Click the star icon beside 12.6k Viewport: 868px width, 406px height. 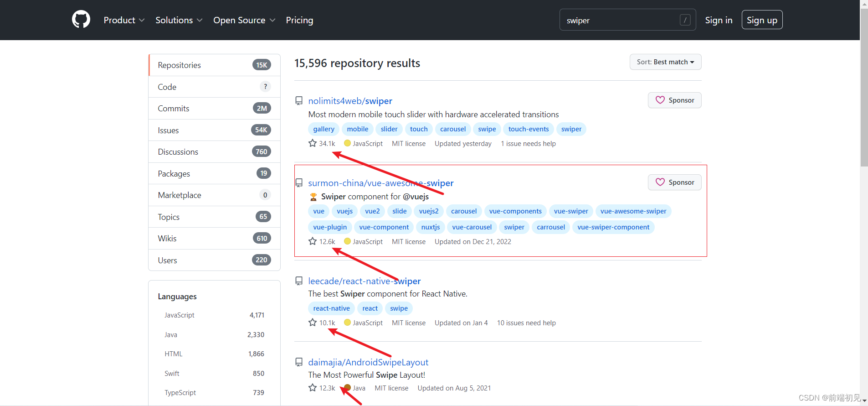point(313,241)
